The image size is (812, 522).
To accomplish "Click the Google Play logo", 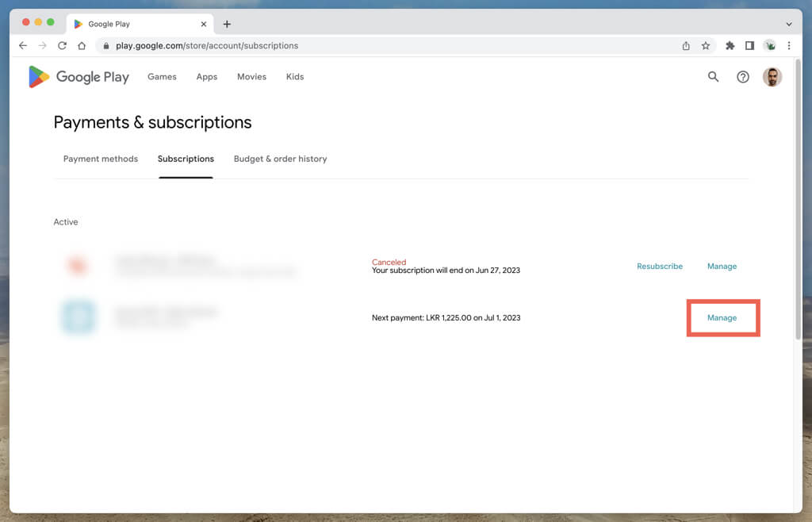I will 79,77.
